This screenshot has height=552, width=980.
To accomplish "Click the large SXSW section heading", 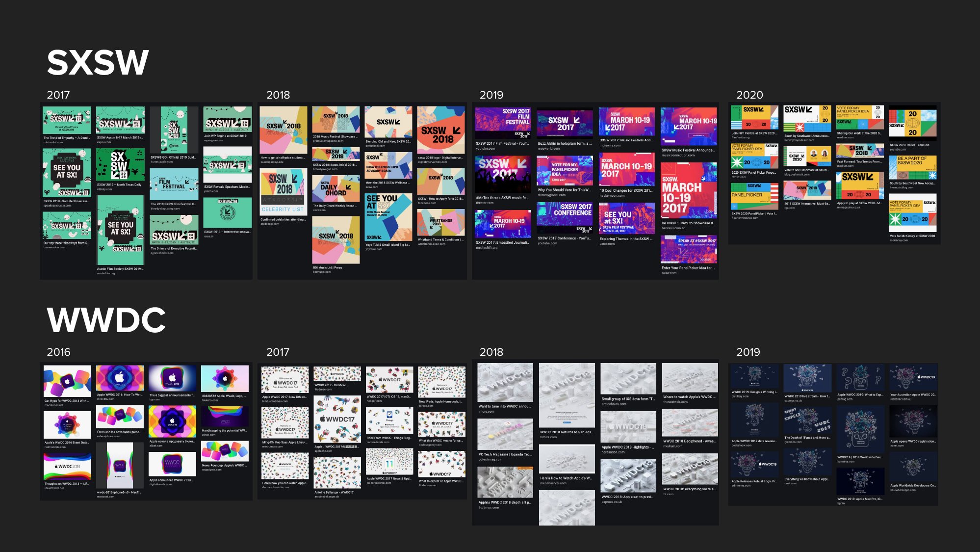I will [x=98, y=62].
